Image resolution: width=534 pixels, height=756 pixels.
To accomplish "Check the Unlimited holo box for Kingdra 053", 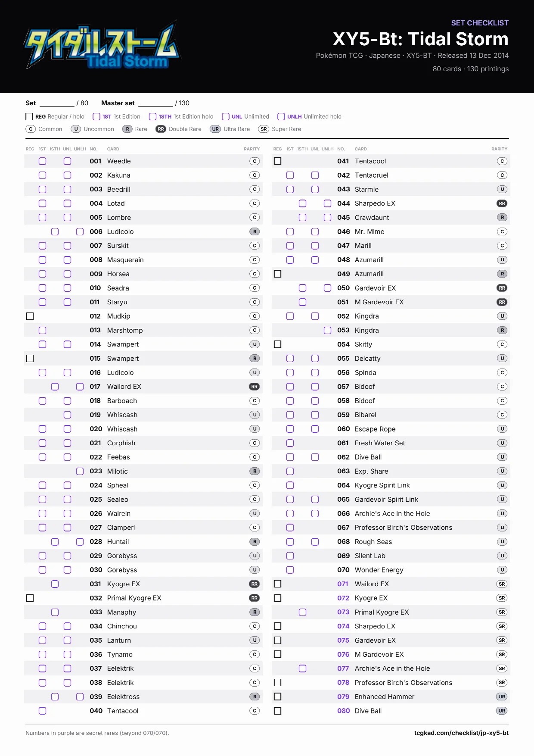I will point(327,330).
